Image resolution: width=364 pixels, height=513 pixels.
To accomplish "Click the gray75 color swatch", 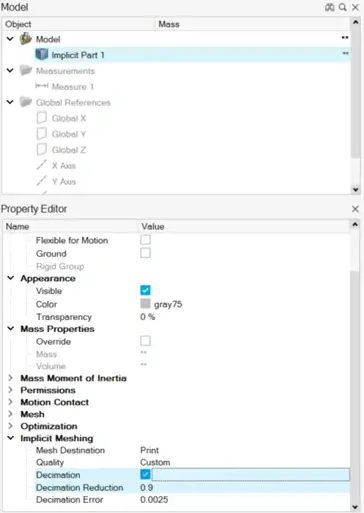I will coord(145,304).
